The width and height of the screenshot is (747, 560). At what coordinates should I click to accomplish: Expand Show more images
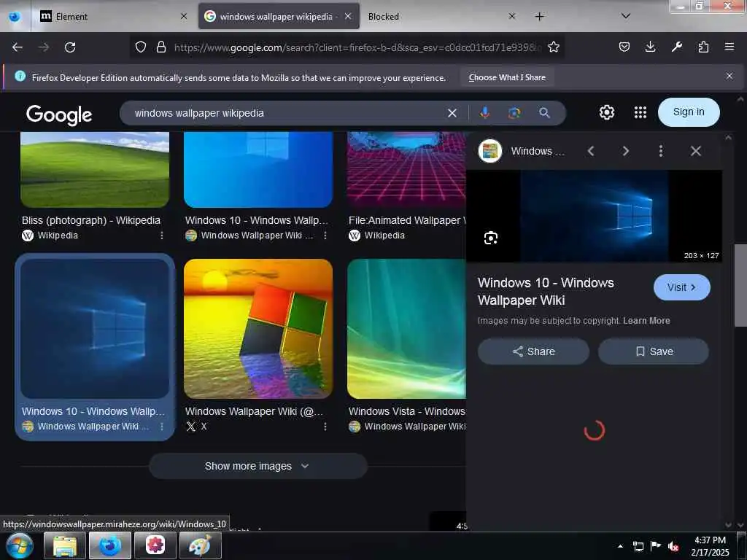click(258, 466)
